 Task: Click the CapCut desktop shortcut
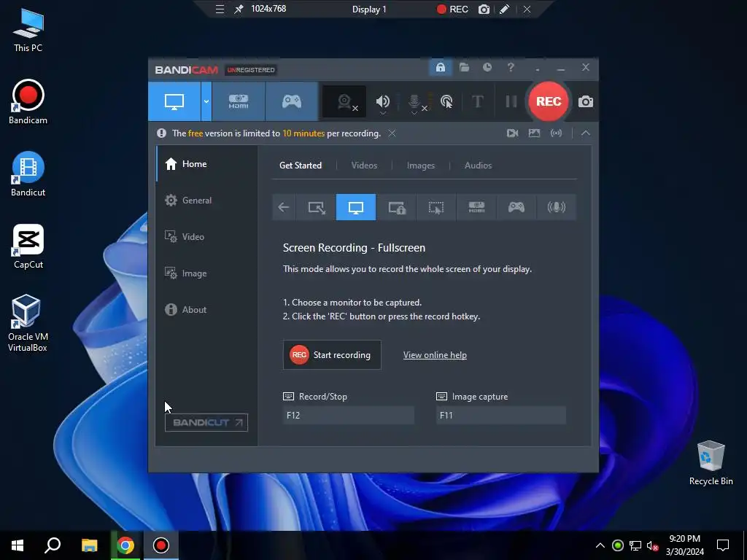[x=28, y=246]
